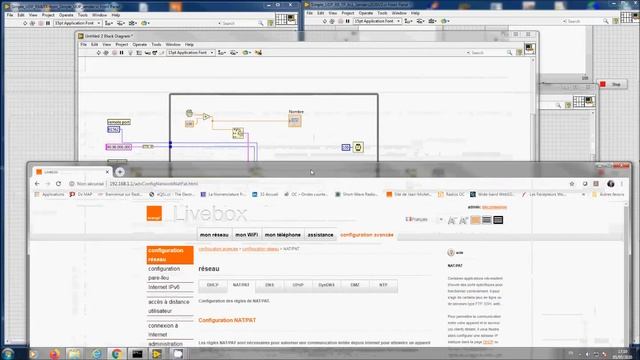Abort execution in left Front Panel toolbar
The image size is (640, 360).
pyautogui.click(x=40, y=23)
